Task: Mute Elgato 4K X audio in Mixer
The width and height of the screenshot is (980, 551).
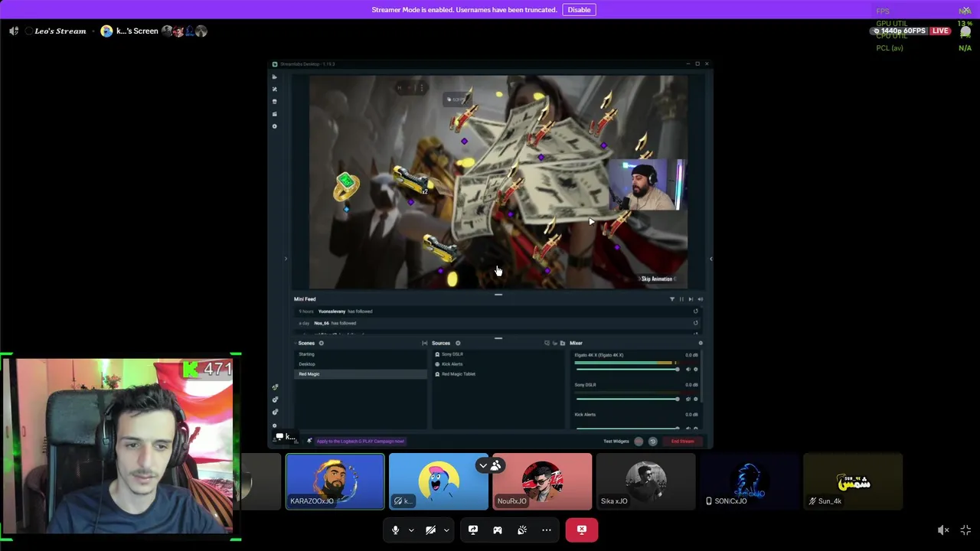Action: tap(687, 370)
